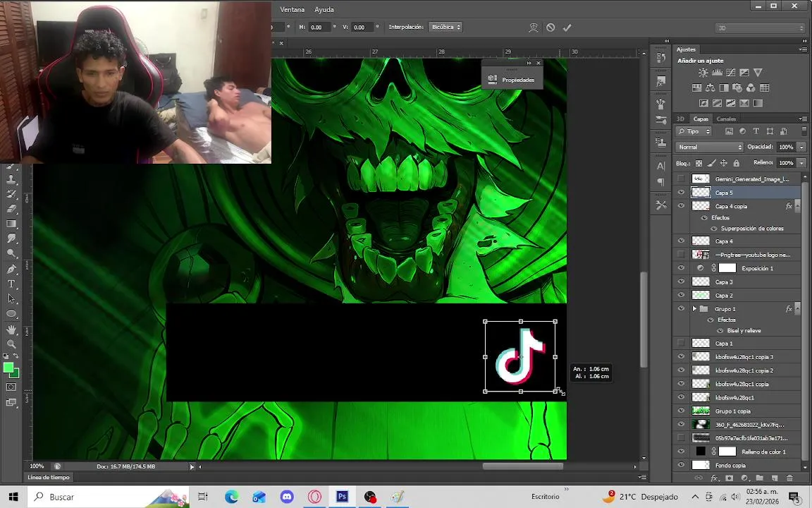Select the Pen tool

(x=11, y=269)
